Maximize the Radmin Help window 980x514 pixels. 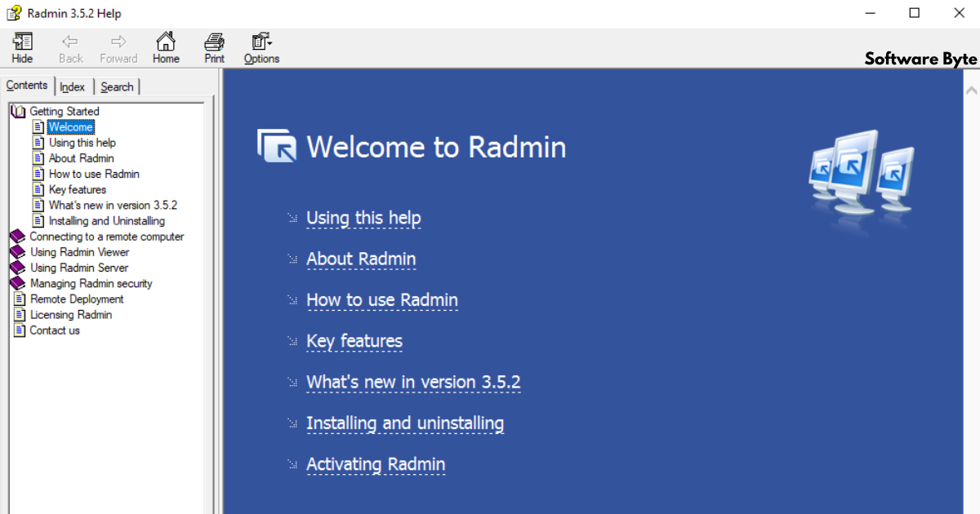[x=915, y=13]
